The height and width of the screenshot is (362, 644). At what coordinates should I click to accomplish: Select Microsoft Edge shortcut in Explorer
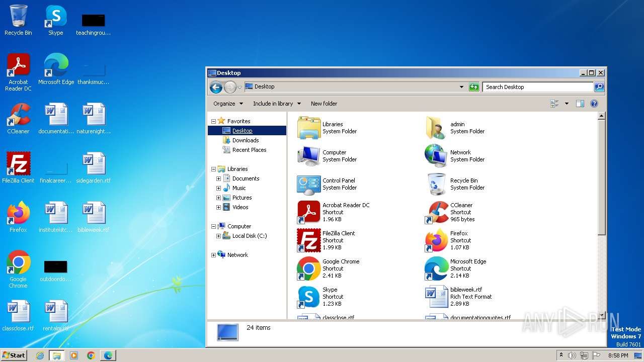tap(455, 268)
